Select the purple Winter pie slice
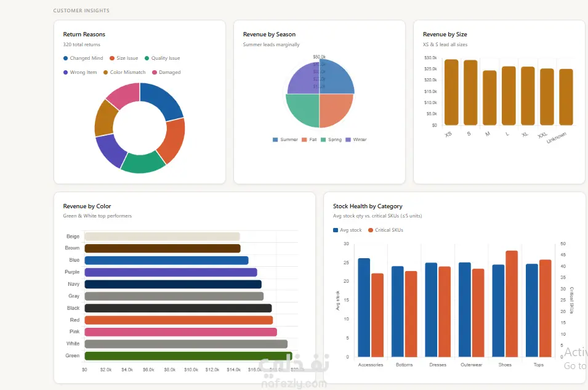588x390 pixels. (304, 79)
